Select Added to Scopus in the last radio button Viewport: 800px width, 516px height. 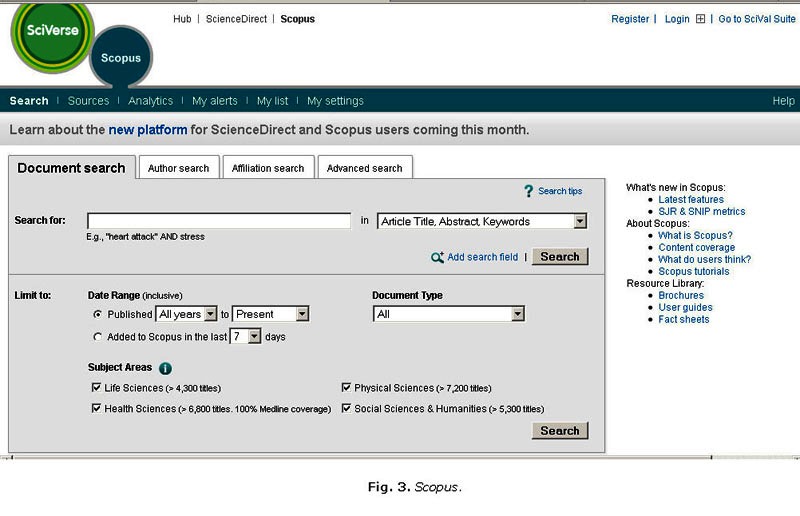point(97,337)
